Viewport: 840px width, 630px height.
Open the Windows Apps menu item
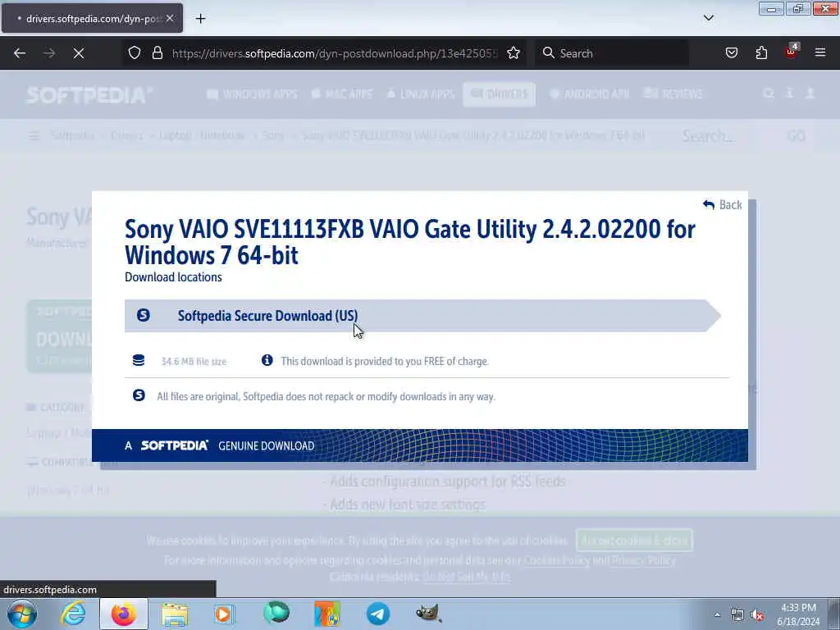[x=252, y=94]
